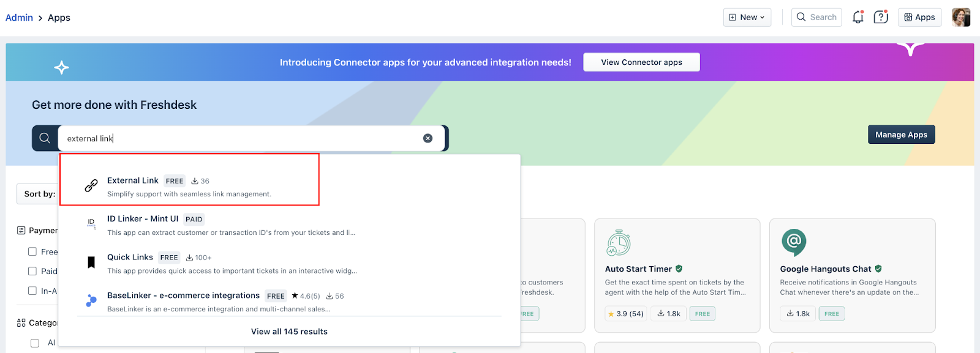The height and width of the screenshot is (353, 980).
Task: Click the magnifier icon beside app search
Action: [45, 138]
